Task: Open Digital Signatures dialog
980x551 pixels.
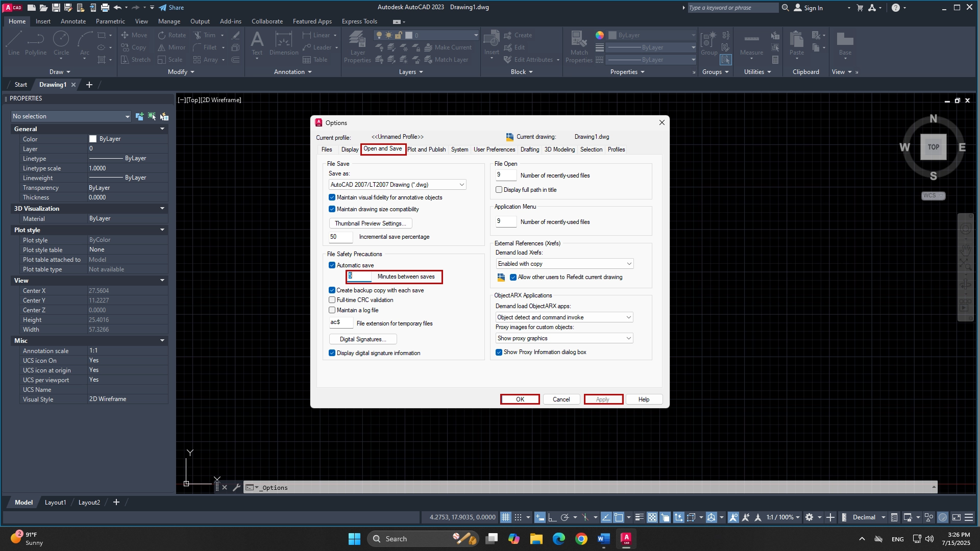Action: click(363, 339)
